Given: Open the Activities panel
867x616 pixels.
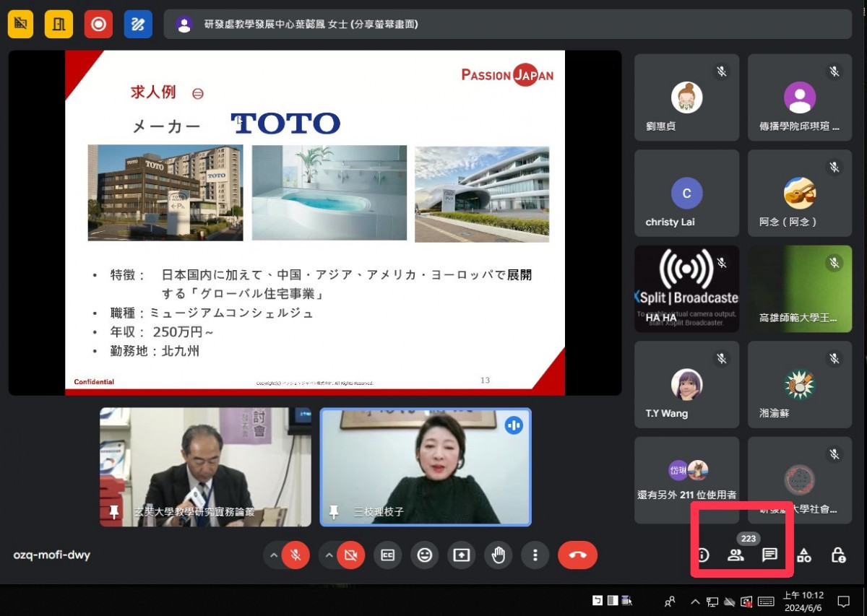Looking at the screenshot, I should click(804, 555).
